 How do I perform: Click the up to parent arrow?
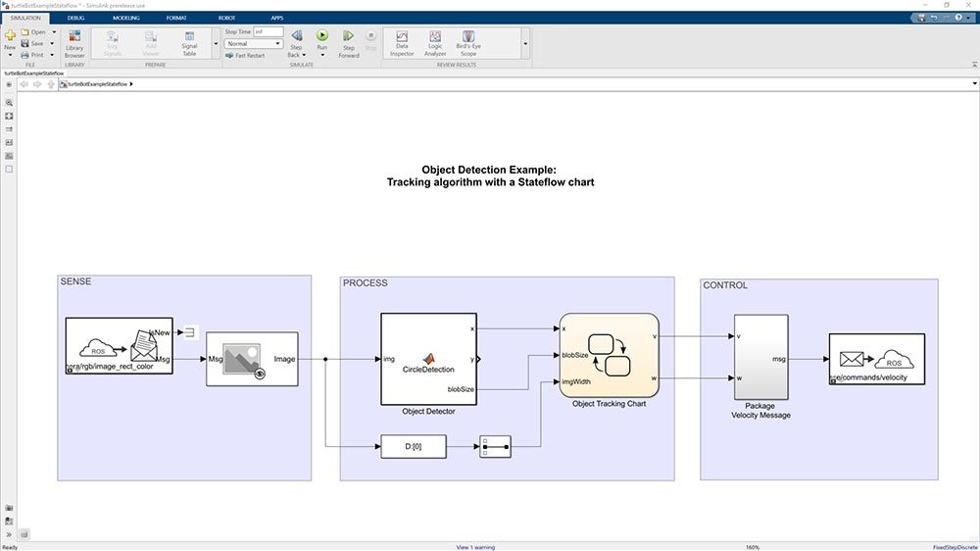pyautogui.click(x=51, y=83)
